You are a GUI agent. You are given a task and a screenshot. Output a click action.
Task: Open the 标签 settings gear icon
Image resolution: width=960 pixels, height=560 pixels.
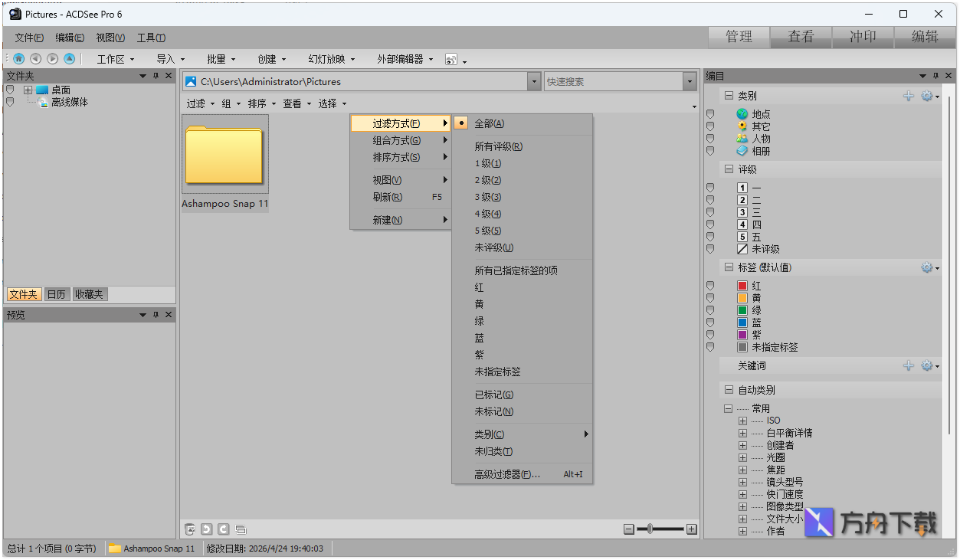[927, 267]
